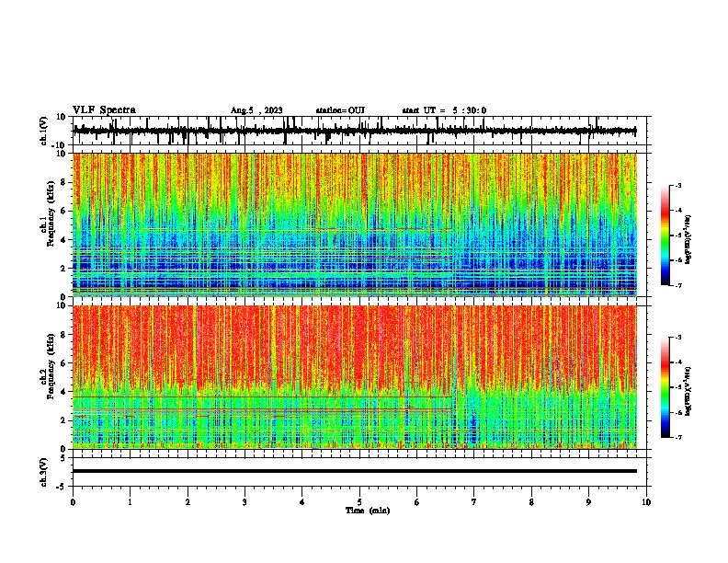Click the '6' kHz tick on ch.2 frequency axis
Image resolution: width=728 pixels, height=563 pixels.
pos(63,363)
